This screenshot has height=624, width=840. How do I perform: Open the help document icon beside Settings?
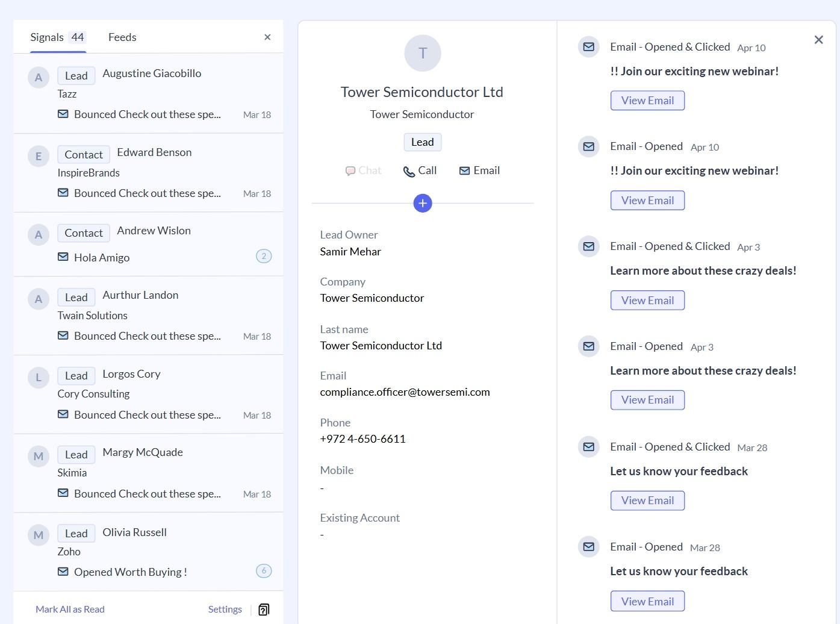click(264, 610)
